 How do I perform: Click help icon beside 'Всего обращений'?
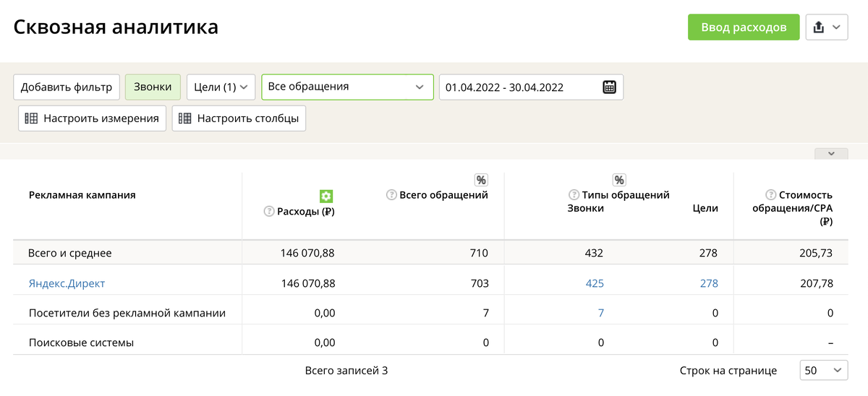pos(391,195)
